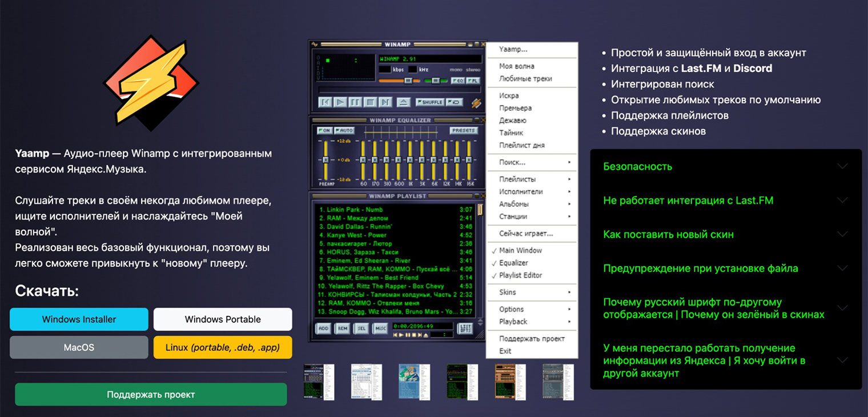This screenshot has width=868, height=417.
Task: Open the Исполнители submenu
Action: (x=532, y=192)
